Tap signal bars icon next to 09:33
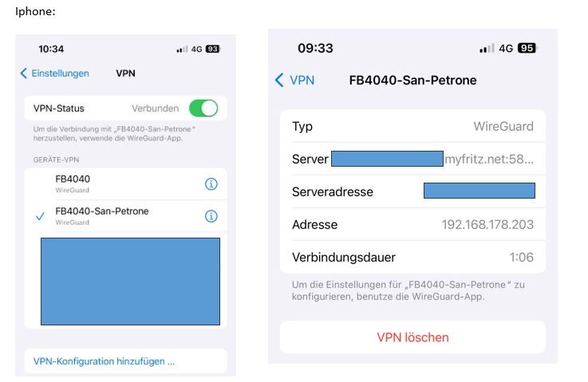 pyautogui.click(x=487, y=49)
